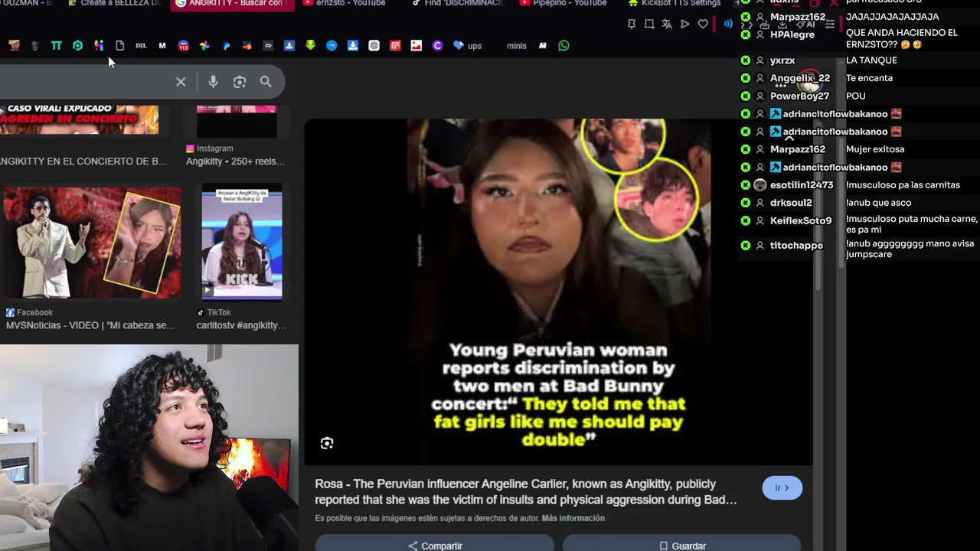
Task: Click the send arrow icon in toolbar
Action: point(684,24)
